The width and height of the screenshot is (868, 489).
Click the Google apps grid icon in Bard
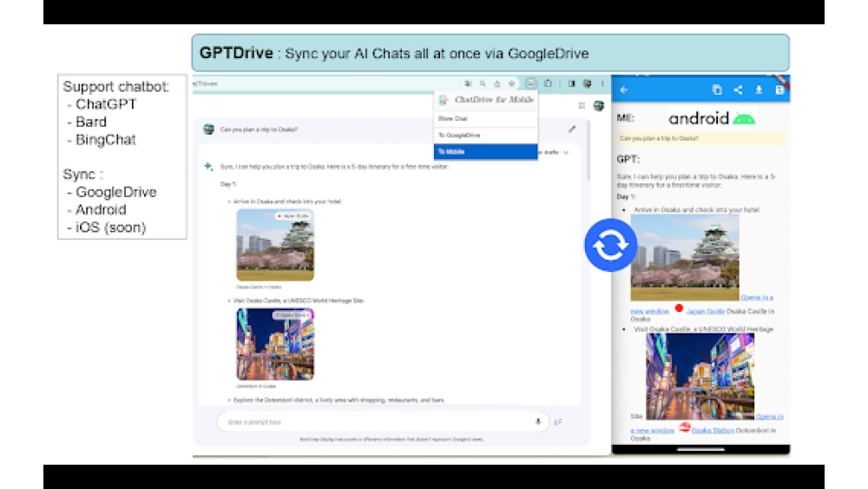pyautogui.click(x=582, y=105)
